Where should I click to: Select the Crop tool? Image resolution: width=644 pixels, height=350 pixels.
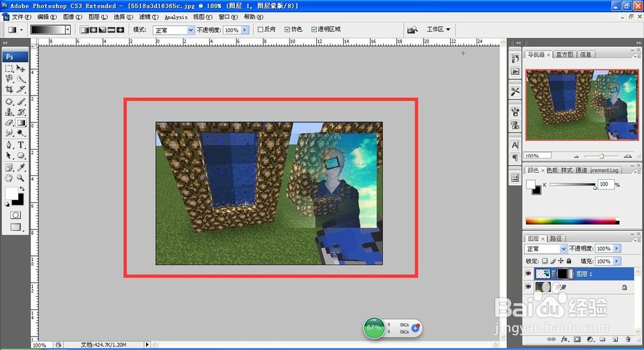[x=9, y=89]
